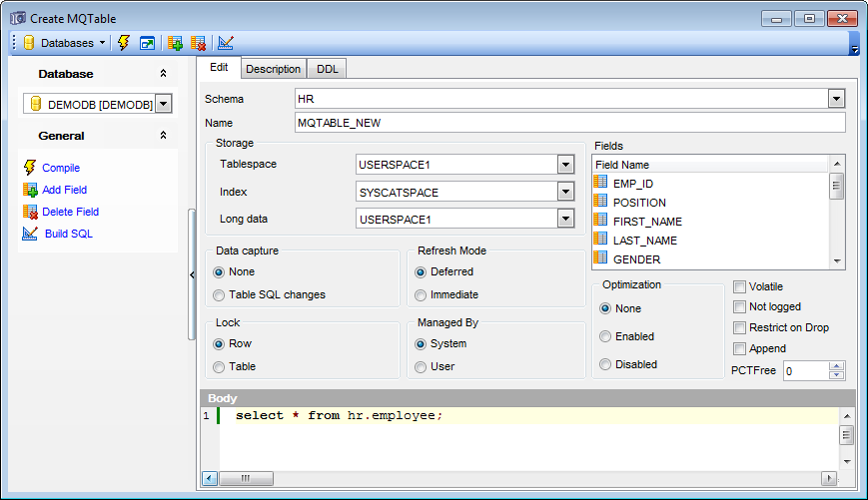868x500 pixels.
Task: Enable the Volatile checkbox
Action: coord(739,286)
